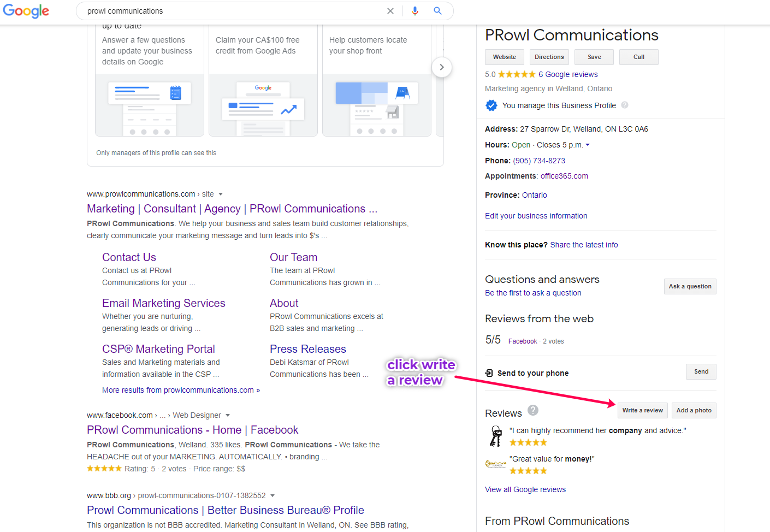Open Answer a few questions card

tap(150, 80)
